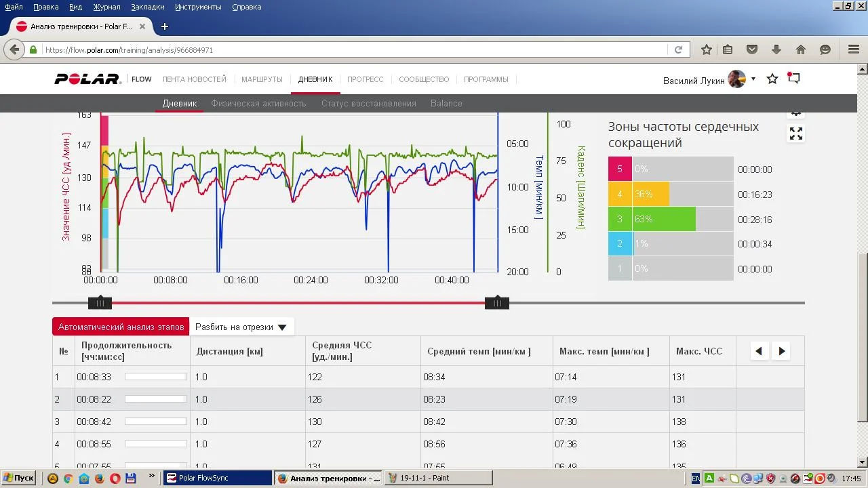Expand the Разбить на отрезки dropdown
The height and width of the screenshot is (488, 868).
tap(241, 327)
